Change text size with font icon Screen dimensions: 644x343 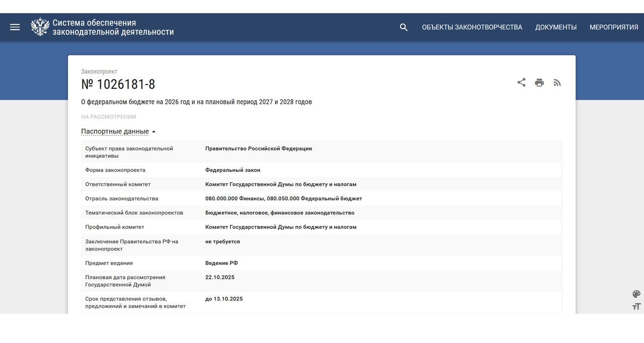pos(636,306)
